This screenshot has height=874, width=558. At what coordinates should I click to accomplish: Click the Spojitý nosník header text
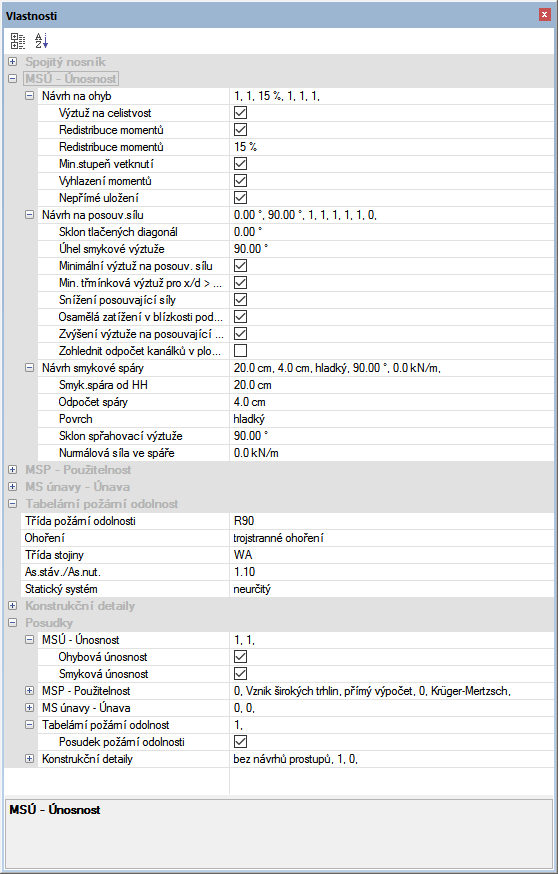65,62
